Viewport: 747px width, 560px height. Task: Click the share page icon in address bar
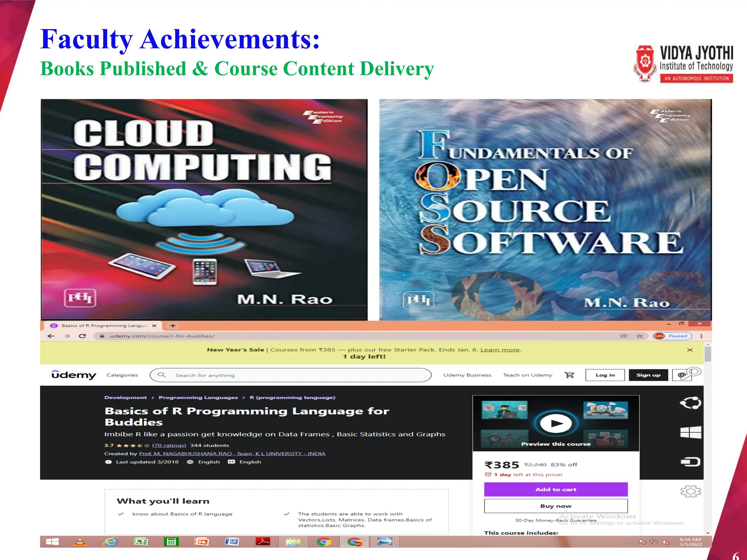(624, 336)
